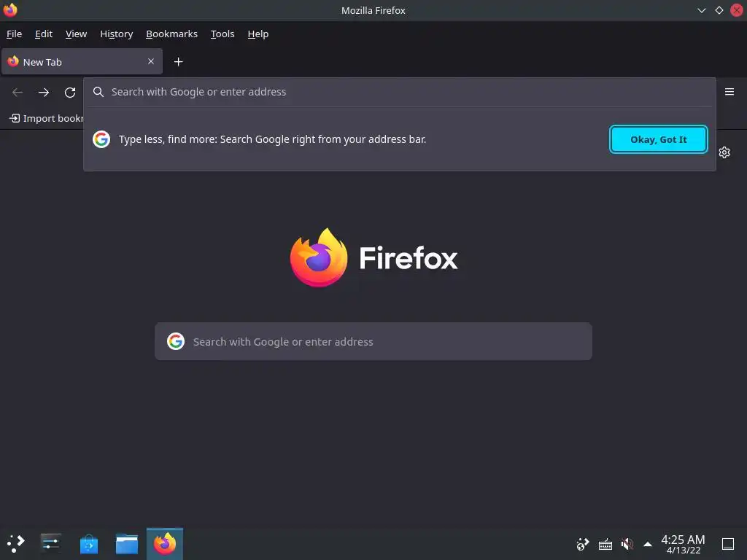This screenshot has height=560, width=747.
Task: Open the Firefox hamburger application menu
Action: tap(729, 92)
